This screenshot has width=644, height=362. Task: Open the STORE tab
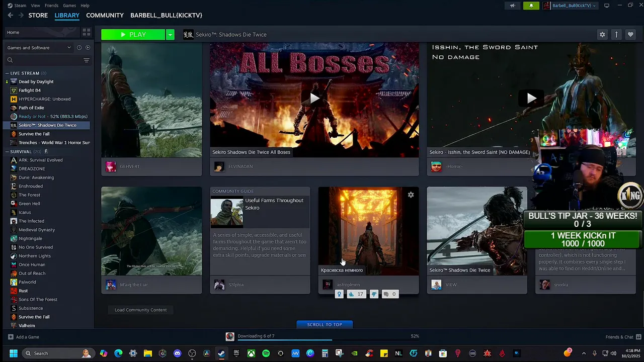tap(38, 16)
